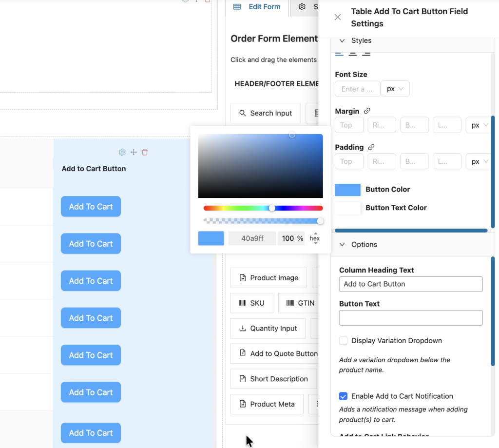The image size is (499, 448).
Task: Open settings gear for Add to Cart column
Action: tap(122, 152)
